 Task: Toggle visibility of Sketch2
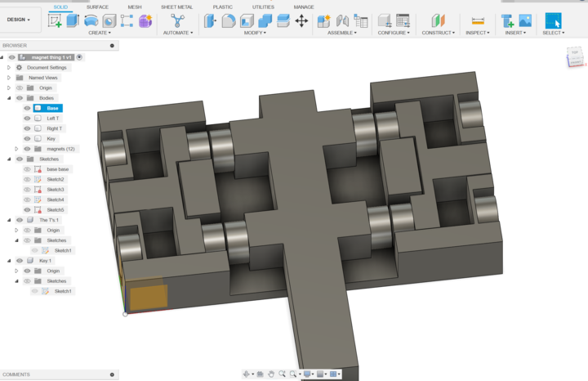[27, 179]
